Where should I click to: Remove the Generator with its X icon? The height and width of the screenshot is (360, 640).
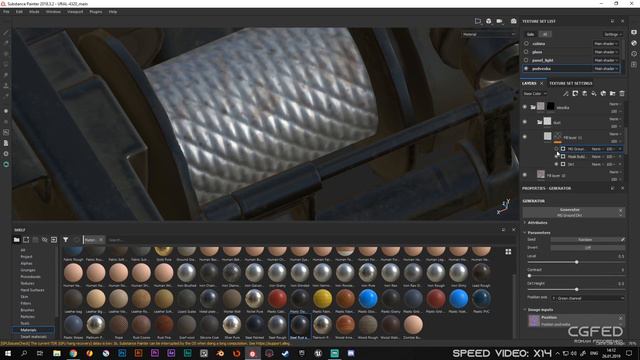tap(620, 210)
